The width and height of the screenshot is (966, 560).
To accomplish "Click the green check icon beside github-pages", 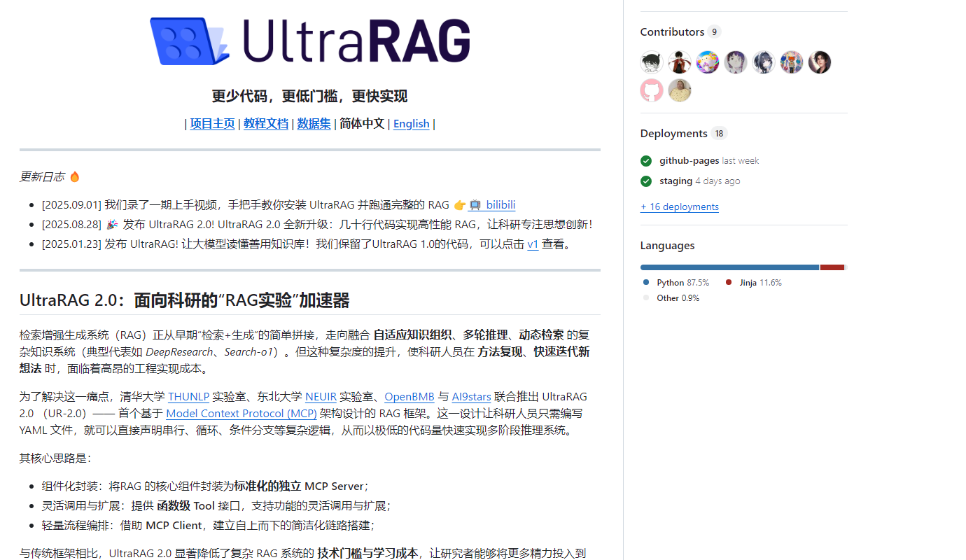I will point(645,160).
